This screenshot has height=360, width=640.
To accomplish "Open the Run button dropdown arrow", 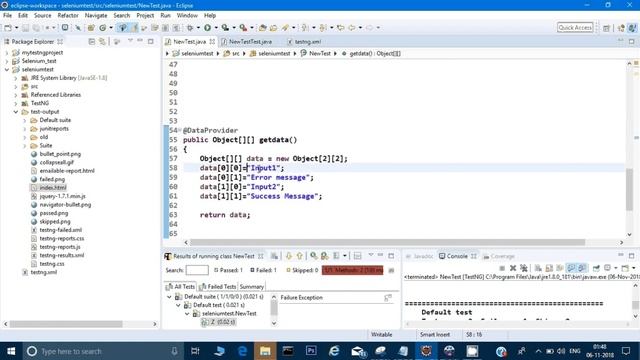I will [216, 28].
